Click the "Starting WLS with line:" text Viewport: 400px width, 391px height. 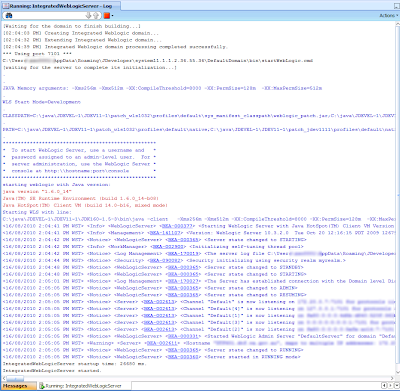(x=37, y=212)
